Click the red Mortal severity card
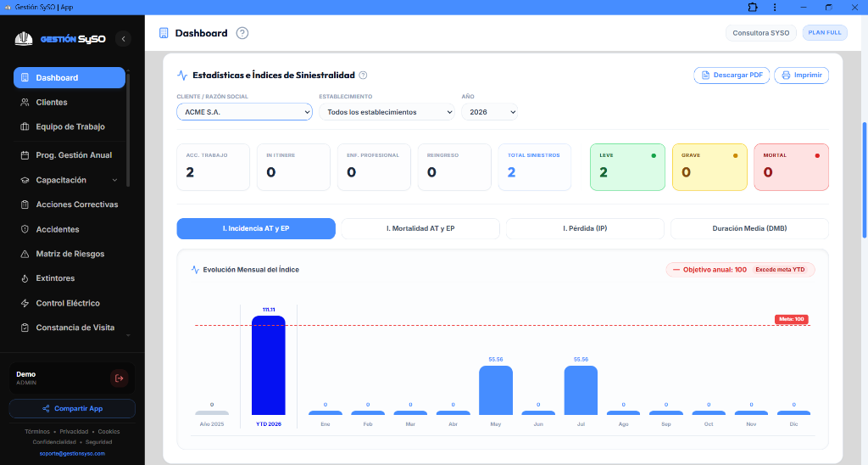 pos(791,167)
